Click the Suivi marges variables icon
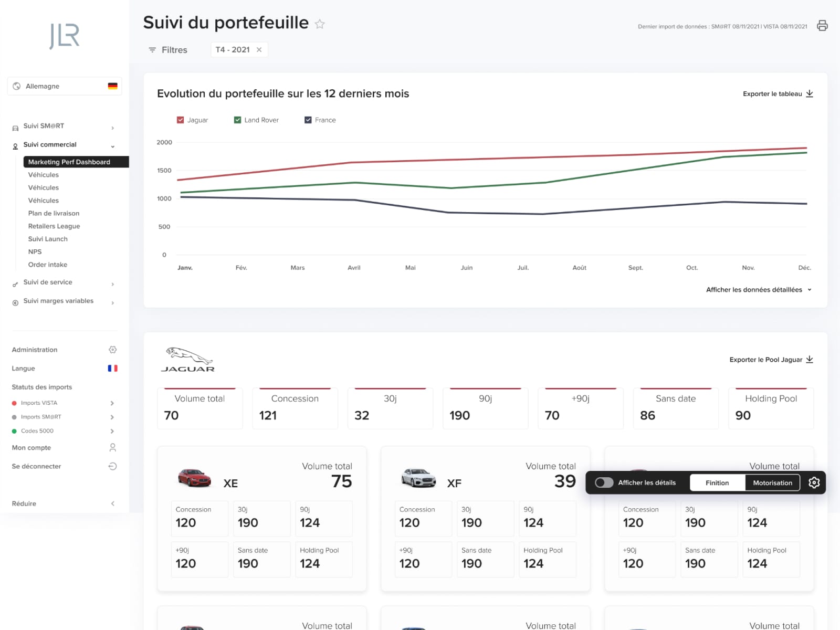This screenshot has width=840, height=630. [15, 303]
